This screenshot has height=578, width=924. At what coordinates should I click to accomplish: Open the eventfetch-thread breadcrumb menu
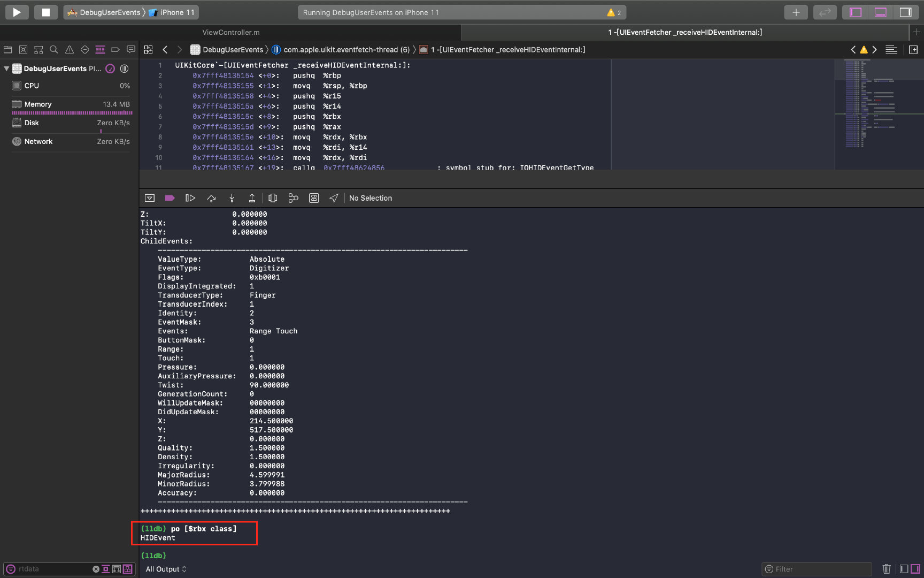tap(341, 50)
